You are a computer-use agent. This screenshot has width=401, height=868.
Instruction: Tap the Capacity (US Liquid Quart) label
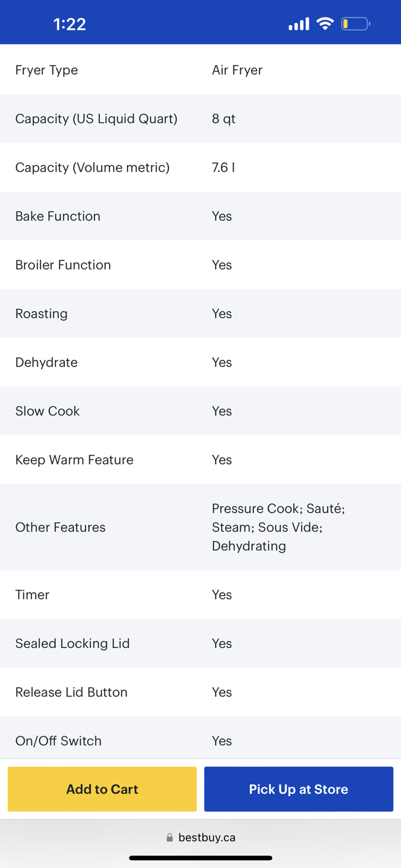tap(96, 119)
